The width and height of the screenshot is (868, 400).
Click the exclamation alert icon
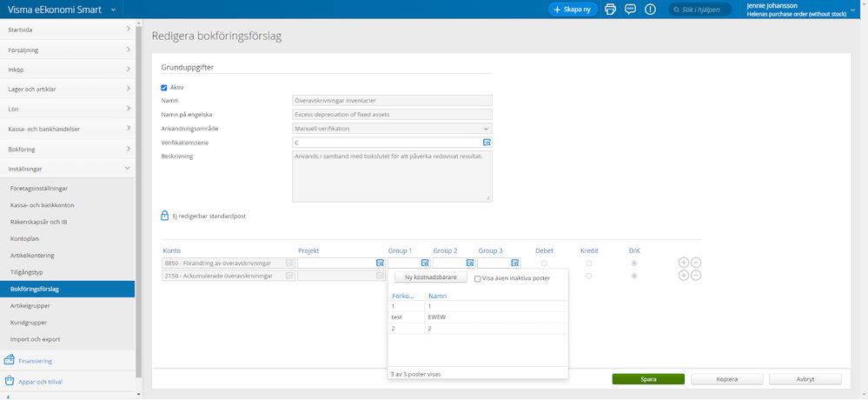pos(651,9)
